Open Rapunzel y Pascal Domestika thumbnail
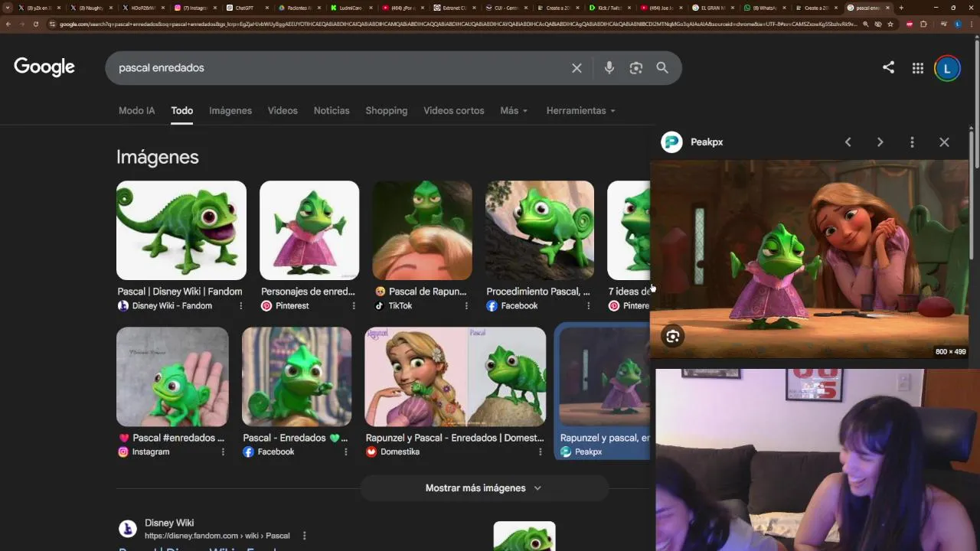980x551 pixels. [456, 377]
